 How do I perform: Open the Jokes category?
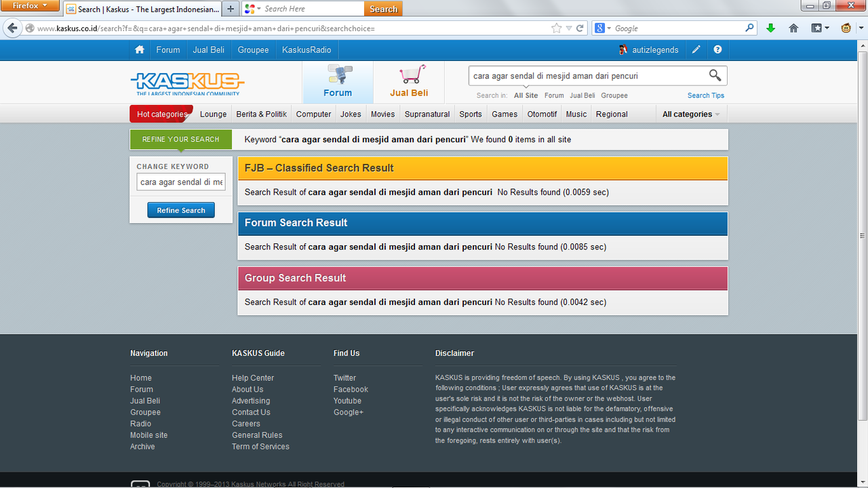pyautogui.click(x=351, y=114)
